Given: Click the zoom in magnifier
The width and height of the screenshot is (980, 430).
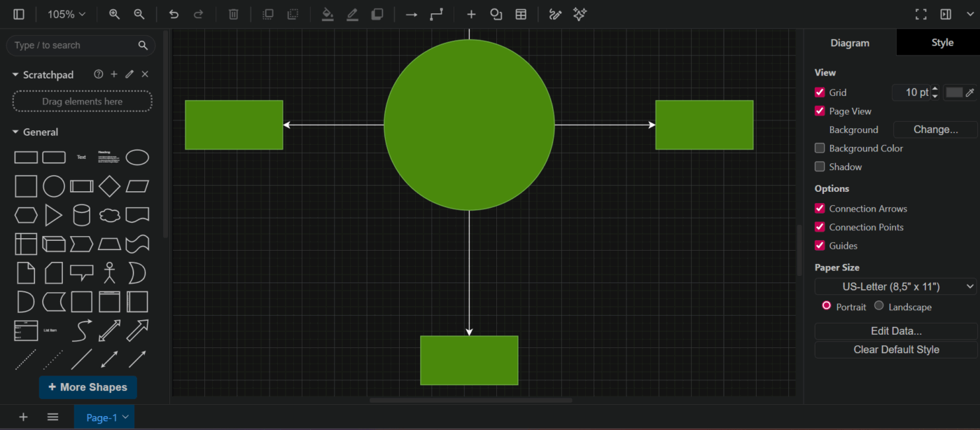Looking at the screenshot, I should [x=114, y=14].
